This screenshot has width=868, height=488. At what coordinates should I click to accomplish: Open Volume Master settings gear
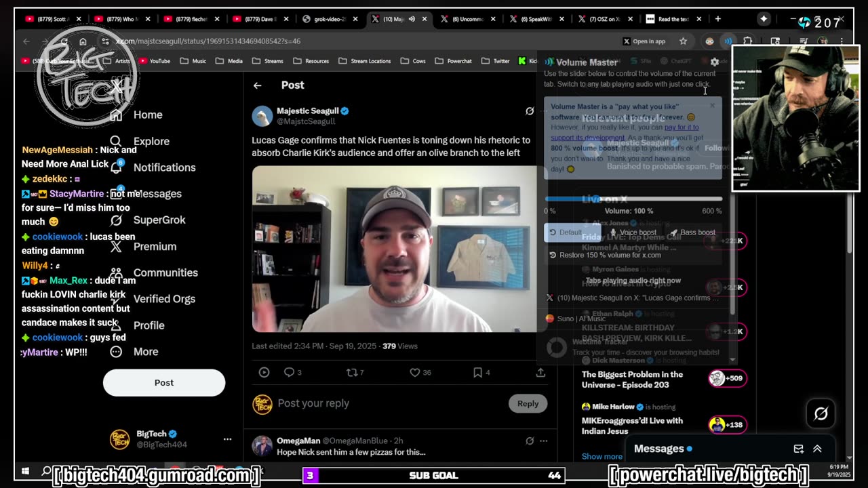(x=714, y=62)
